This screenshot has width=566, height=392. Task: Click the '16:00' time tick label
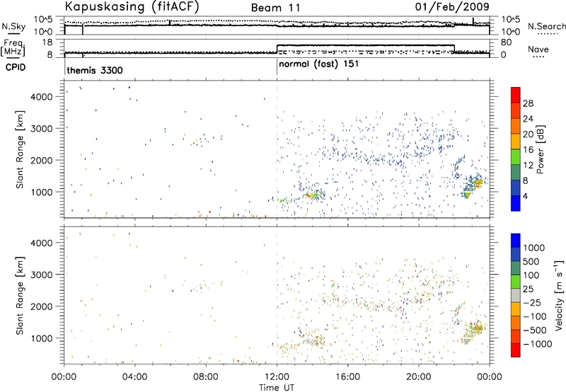coord(347,377)
